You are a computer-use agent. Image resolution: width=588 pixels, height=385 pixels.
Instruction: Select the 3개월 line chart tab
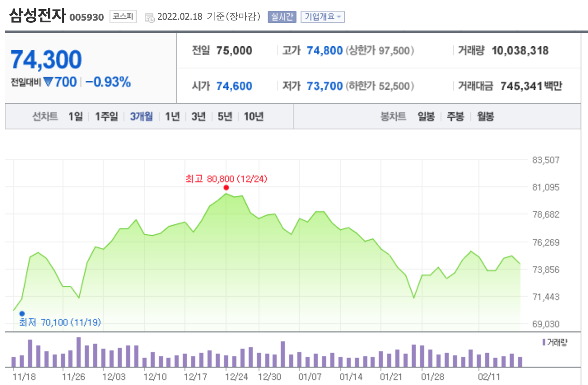click(141, 117)
